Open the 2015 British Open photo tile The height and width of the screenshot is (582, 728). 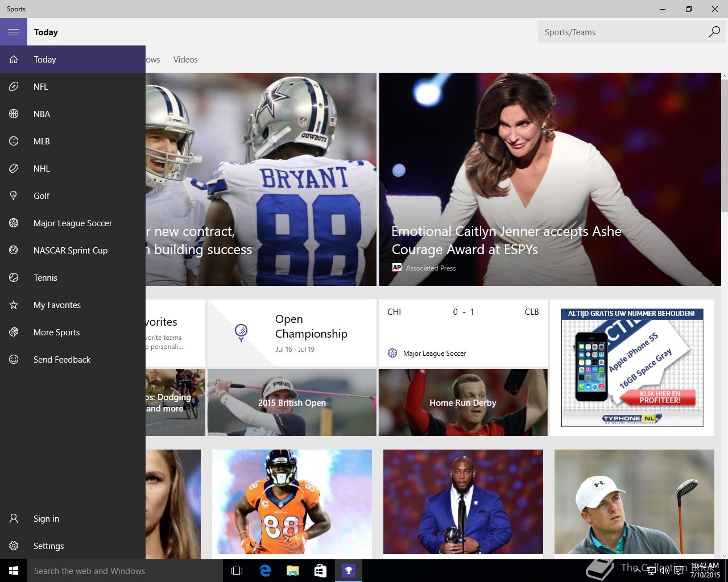pos(292,402)
